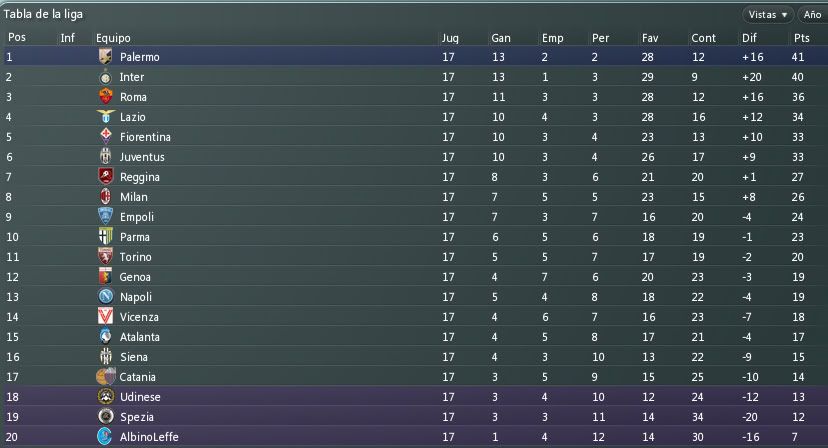Click the Juventus team badge

106,157
